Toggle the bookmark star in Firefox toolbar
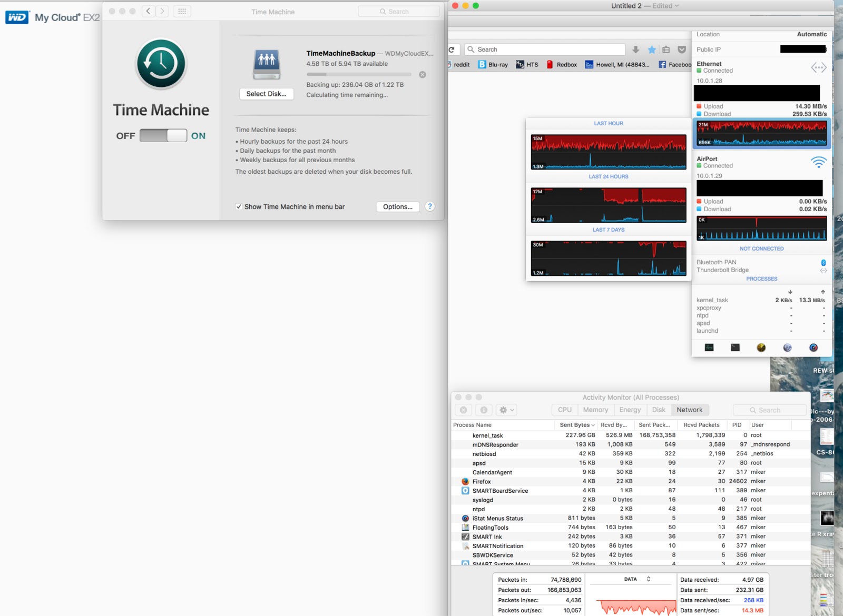This screenshot has width=843, height=616. click(x=652, y=49)
